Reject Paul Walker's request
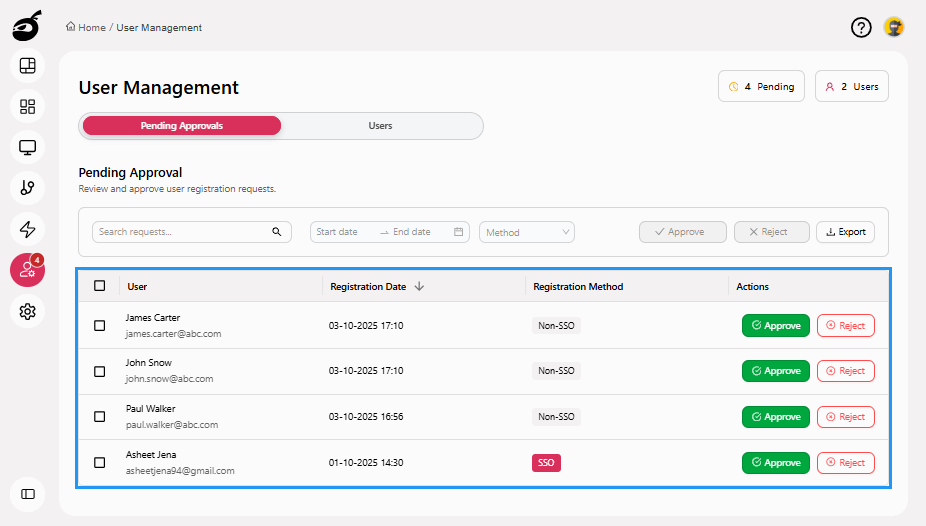This screenshot has height=526, width=926. pyautogui.click(x=846, y=417)
